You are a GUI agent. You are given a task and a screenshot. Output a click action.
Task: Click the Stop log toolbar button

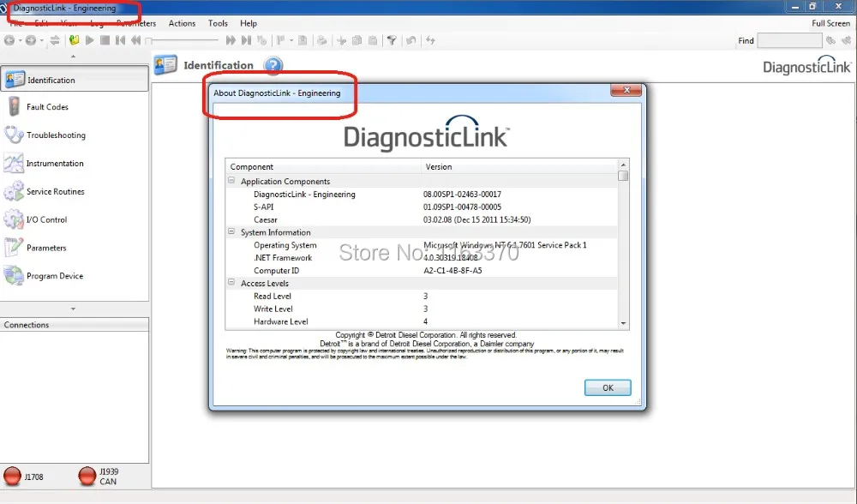105,40
